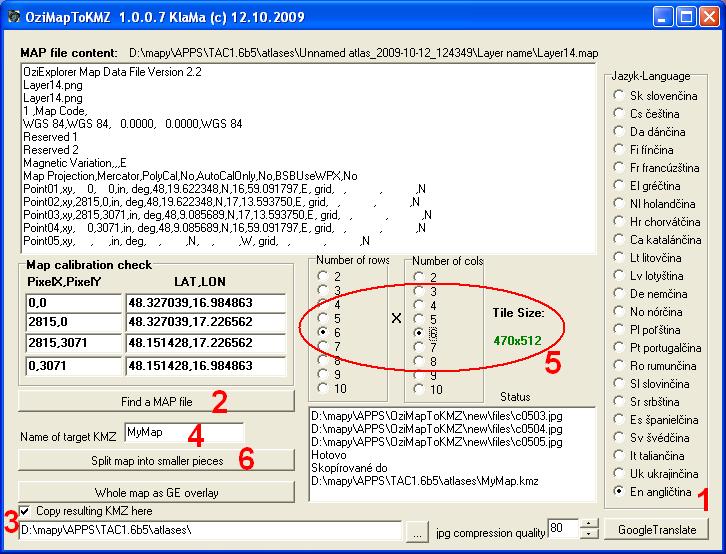Click status line ending MyMap.kmz
Screen dimensions: 726x554
(x=425, y=481)
